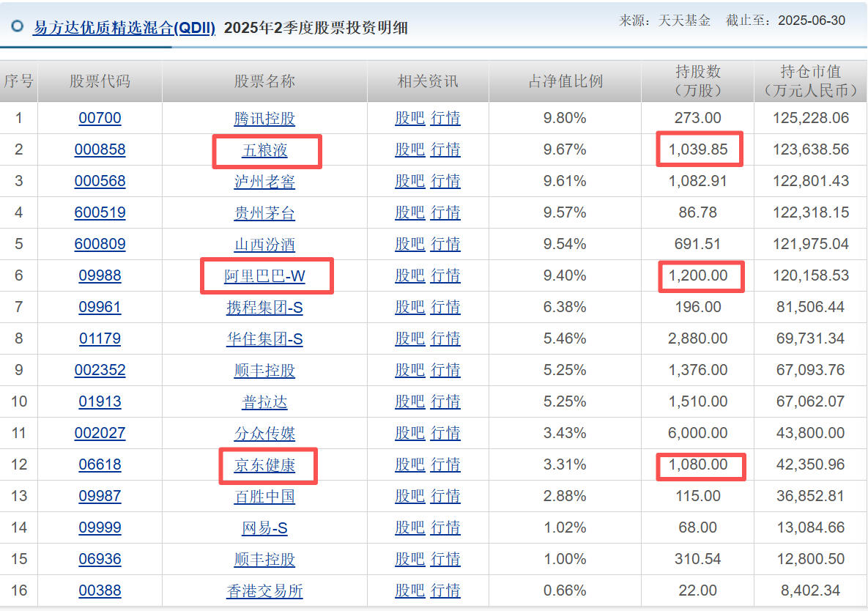This screenshot has height=611, width=868.
Task: Open 股吧 link in 普拉达 row
Action: click(x=409, y=401)
